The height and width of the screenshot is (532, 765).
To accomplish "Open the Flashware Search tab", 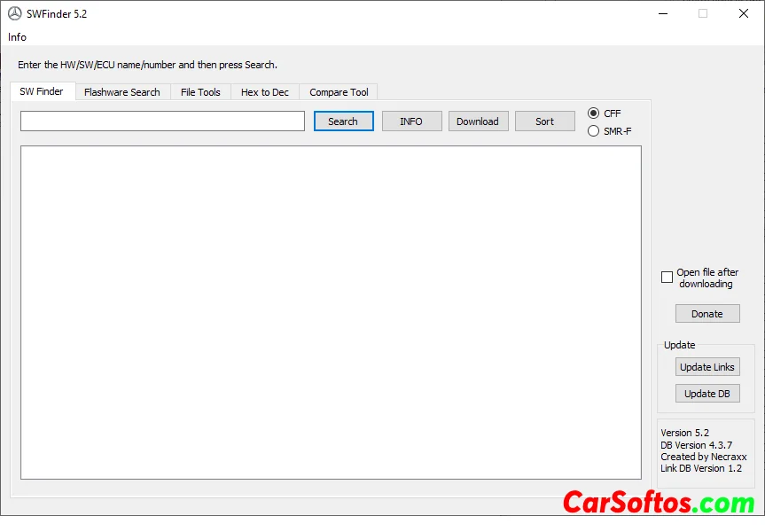I will (x=122, y=92).
